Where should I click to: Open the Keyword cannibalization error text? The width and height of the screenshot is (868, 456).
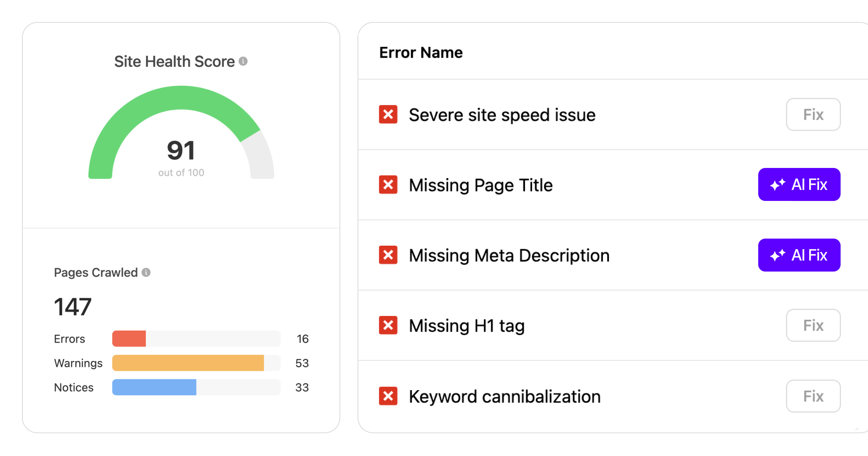tap(505, 396)
